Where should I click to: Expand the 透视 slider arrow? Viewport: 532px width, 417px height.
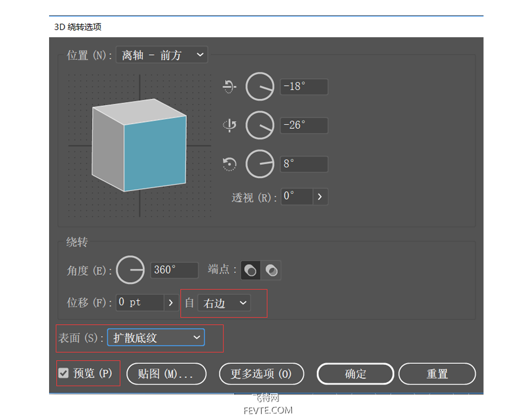[x=320, y=197]
